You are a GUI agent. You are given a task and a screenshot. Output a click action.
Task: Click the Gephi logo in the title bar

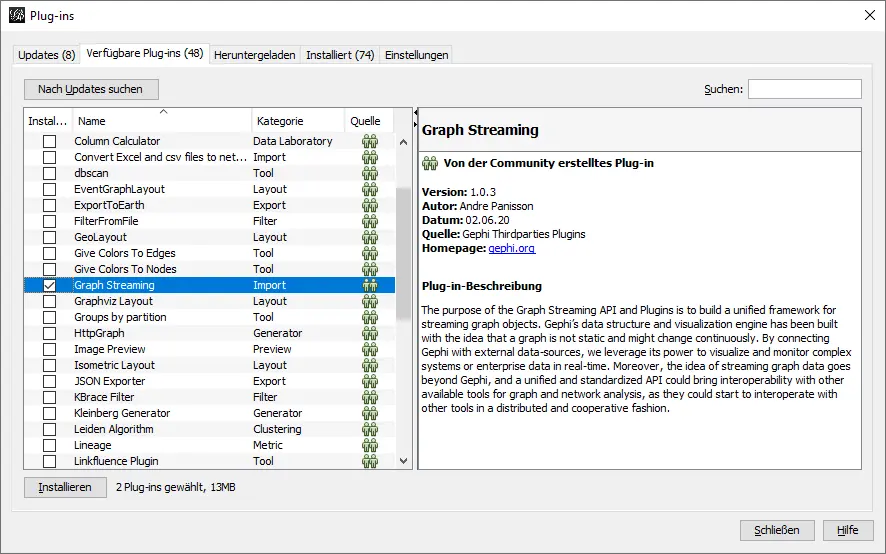click(x=17, y=15)
